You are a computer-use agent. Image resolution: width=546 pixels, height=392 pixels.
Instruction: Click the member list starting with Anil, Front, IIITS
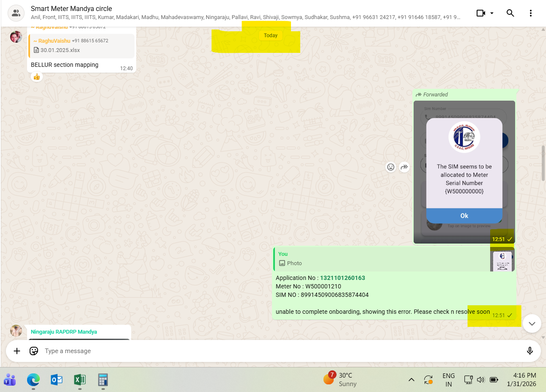coord(245,17)
